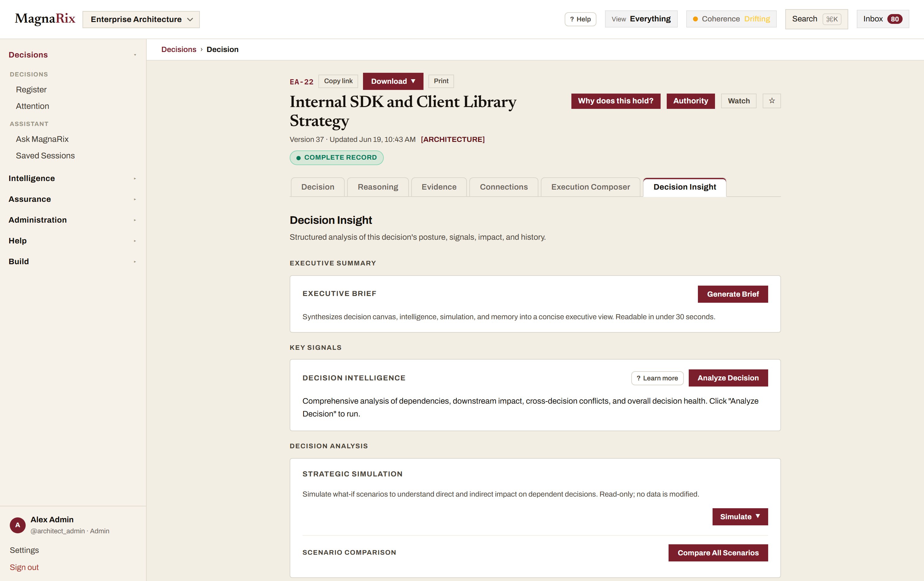Expand the Administration sidebar section

72,220
